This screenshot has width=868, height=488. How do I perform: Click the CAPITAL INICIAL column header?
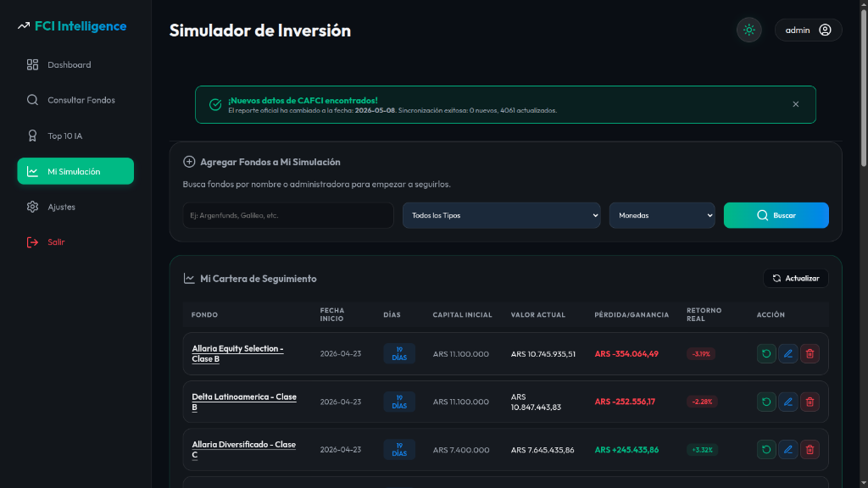coord(462,315)
